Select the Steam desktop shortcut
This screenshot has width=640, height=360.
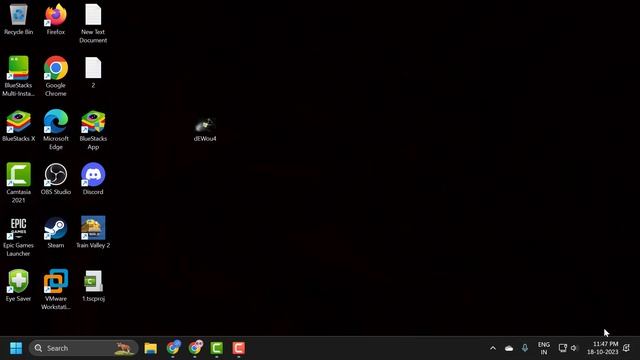56,232
